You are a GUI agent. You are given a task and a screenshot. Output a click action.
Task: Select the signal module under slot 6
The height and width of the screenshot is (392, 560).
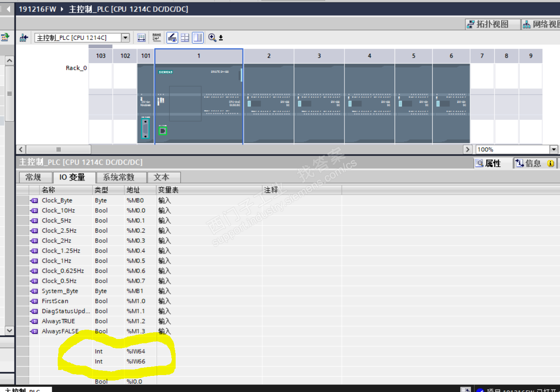[x=451, y=103]
